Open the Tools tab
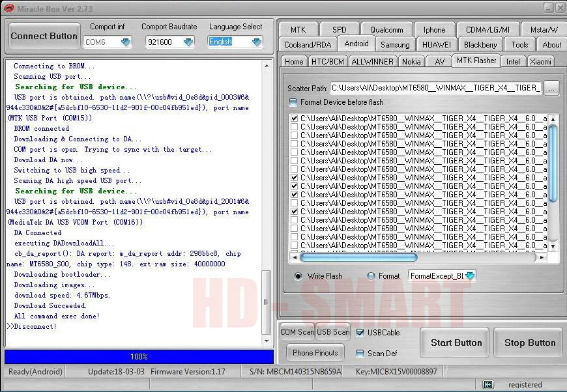Viewport: 567px width, 392px height. [519, 45]
